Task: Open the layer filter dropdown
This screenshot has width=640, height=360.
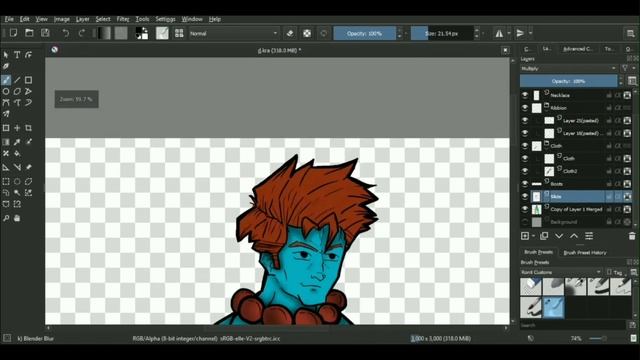Action: point(627,69)
